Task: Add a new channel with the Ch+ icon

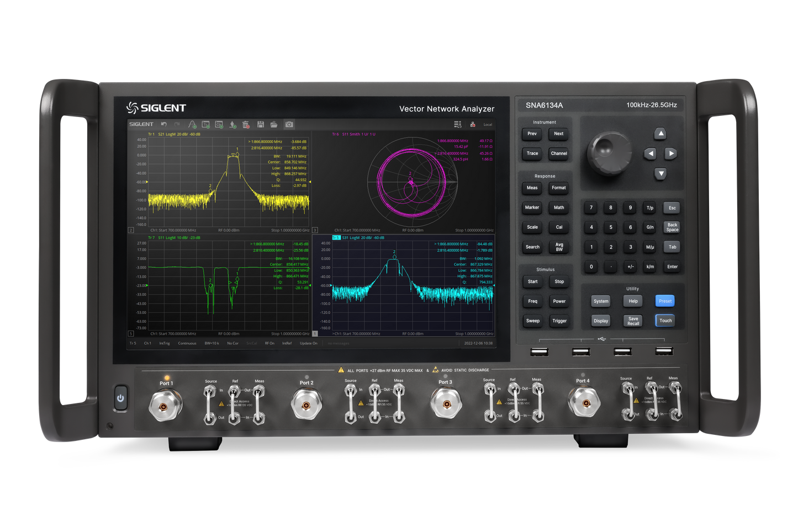Action: click(219, 125)
